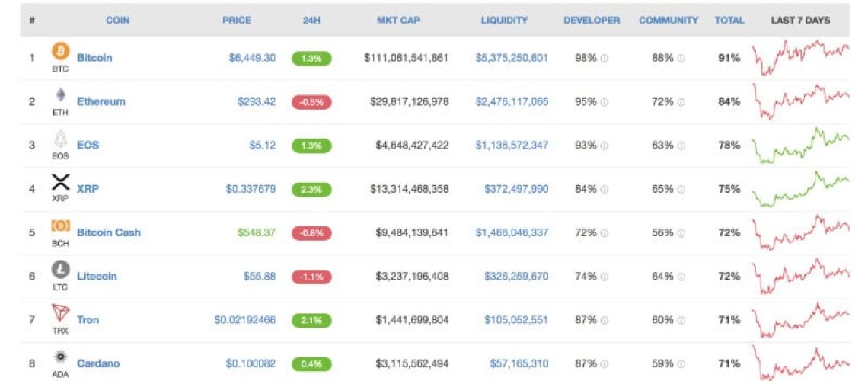Open info icon beside Cardano community 59%
Image resolution: width=868 pixels, height=381 pixels.
point(681,363)
